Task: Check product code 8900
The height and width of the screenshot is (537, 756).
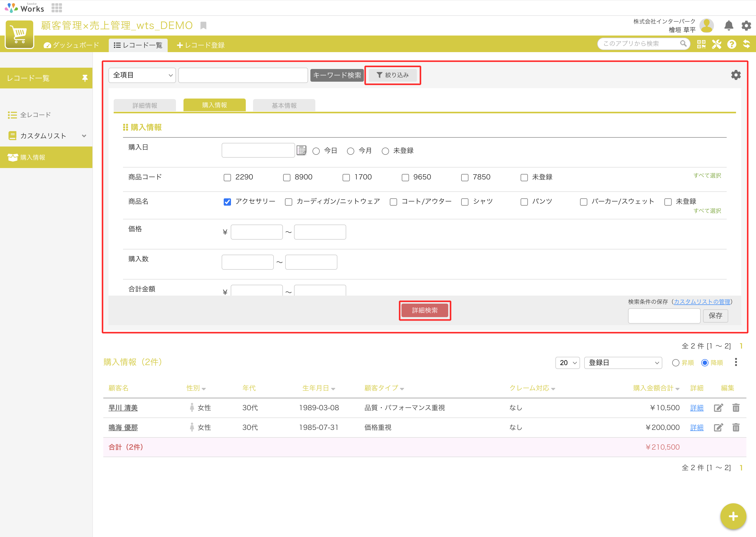Action: tap(287, 178)
